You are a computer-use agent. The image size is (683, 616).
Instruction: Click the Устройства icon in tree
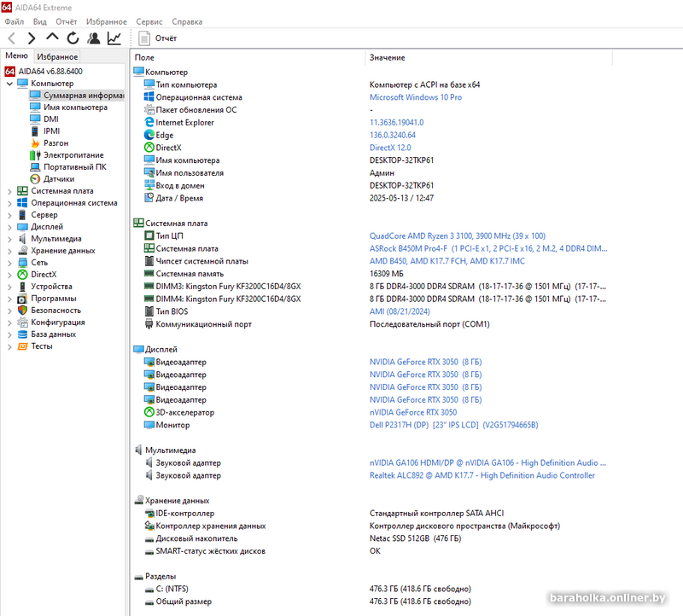(22, 287)
